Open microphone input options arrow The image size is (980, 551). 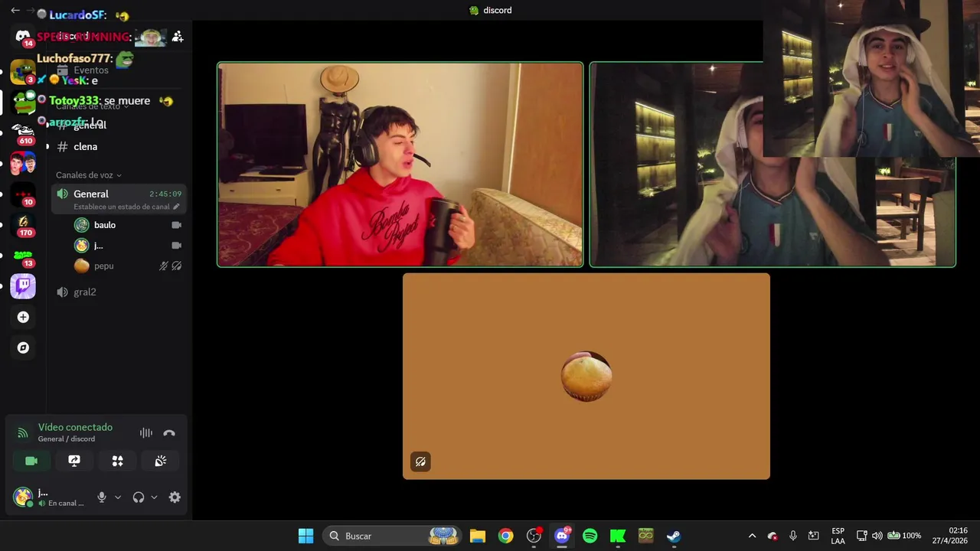(x=117, y=497)
